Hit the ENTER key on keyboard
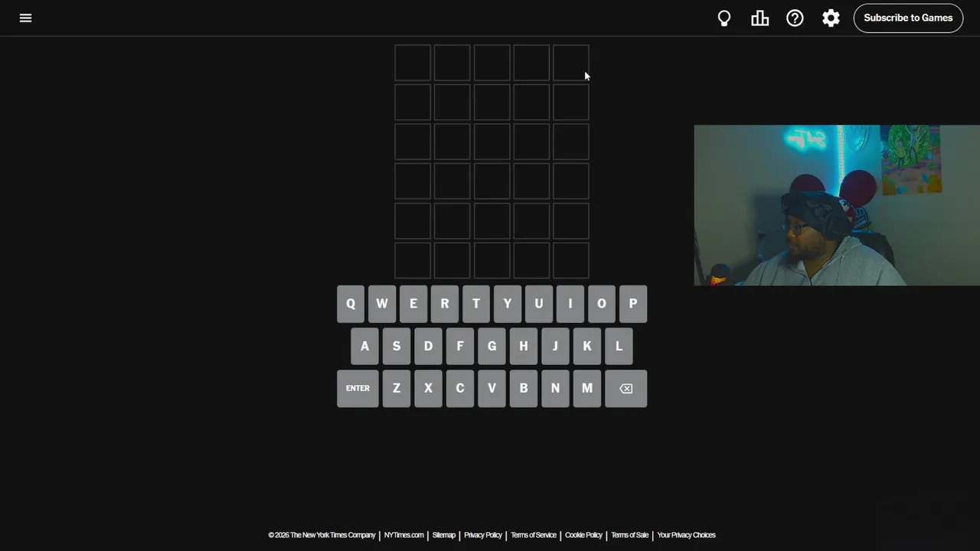Screen dimensions: 980x551 coord(358,389)
